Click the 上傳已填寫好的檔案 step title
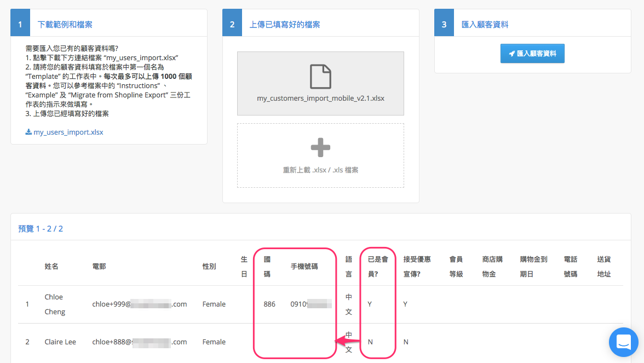 (x=285, y=25)
